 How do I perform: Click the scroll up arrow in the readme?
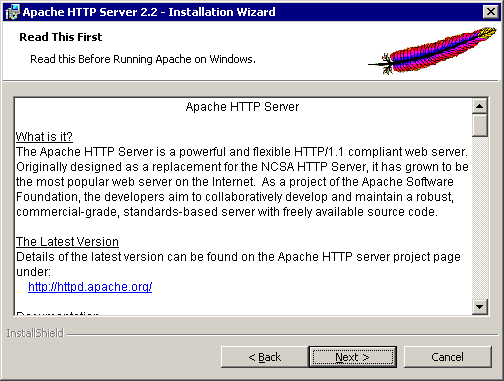point(480,106)
